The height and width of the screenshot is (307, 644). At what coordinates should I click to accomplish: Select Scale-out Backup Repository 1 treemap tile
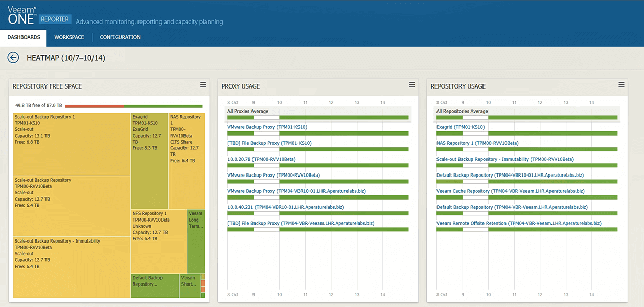point(72,144)
